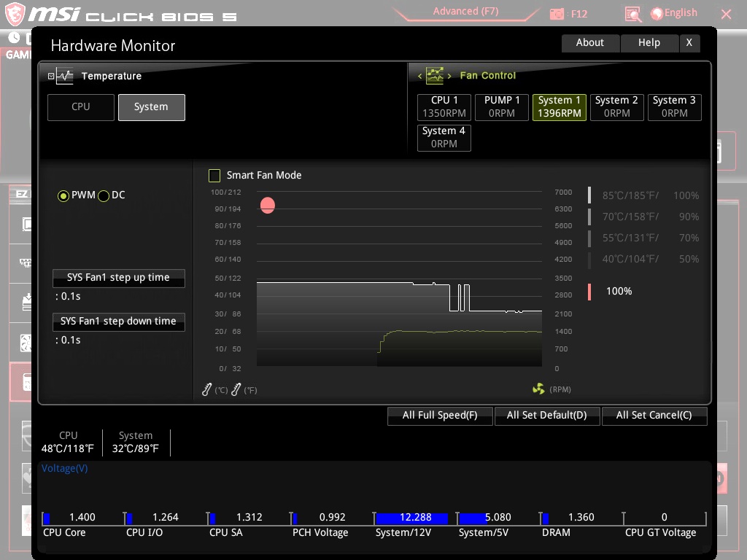Click the English language globe icon

click(656, 13)
